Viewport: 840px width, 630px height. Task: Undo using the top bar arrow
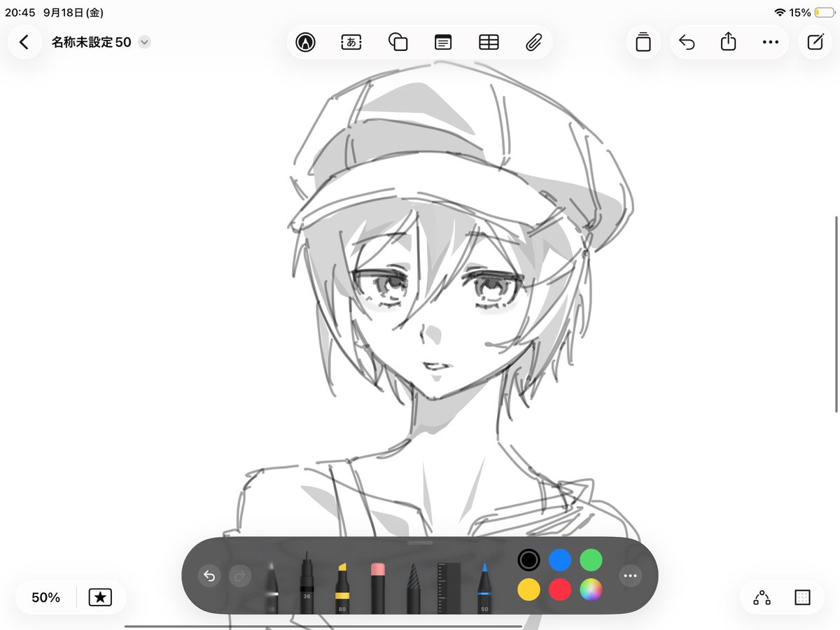click(x=687, y=42)
